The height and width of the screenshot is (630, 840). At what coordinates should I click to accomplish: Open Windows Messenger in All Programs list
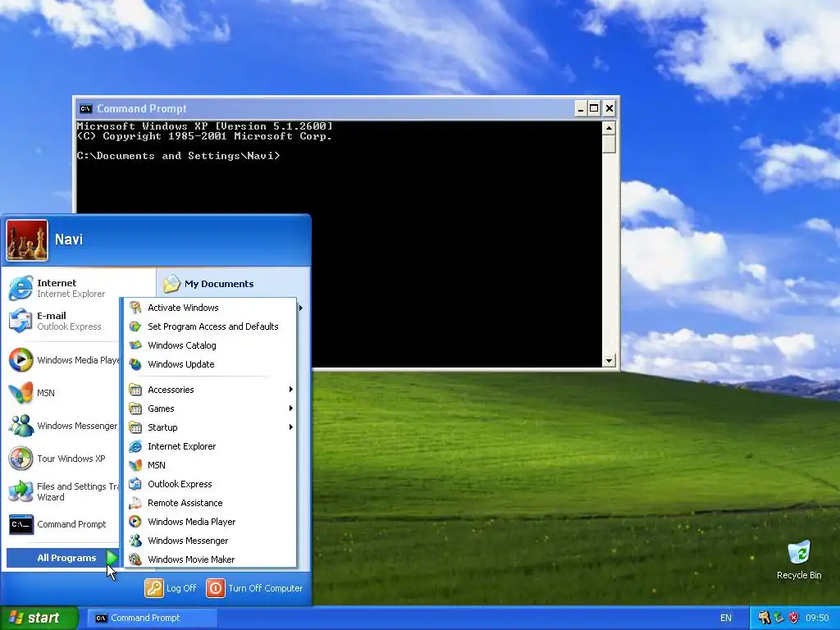(x=210, y=541)
